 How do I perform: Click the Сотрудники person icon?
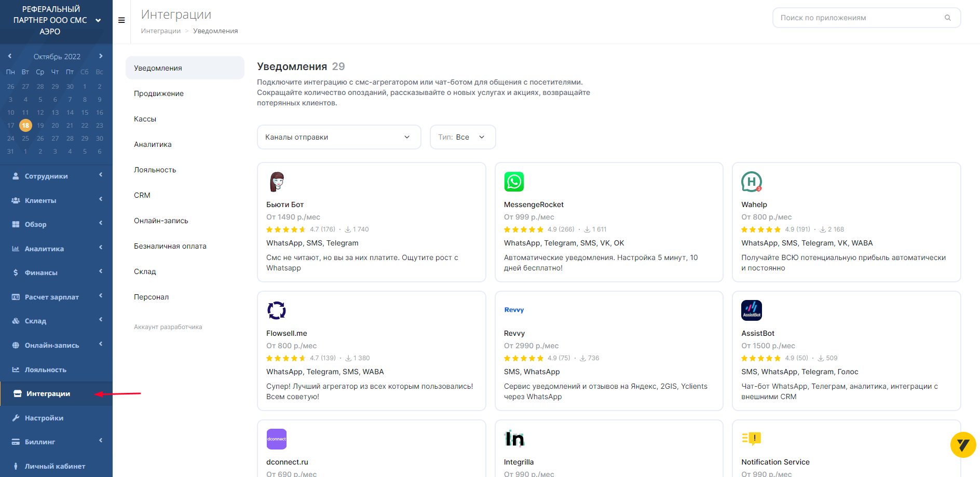click(x=16, y=176)
